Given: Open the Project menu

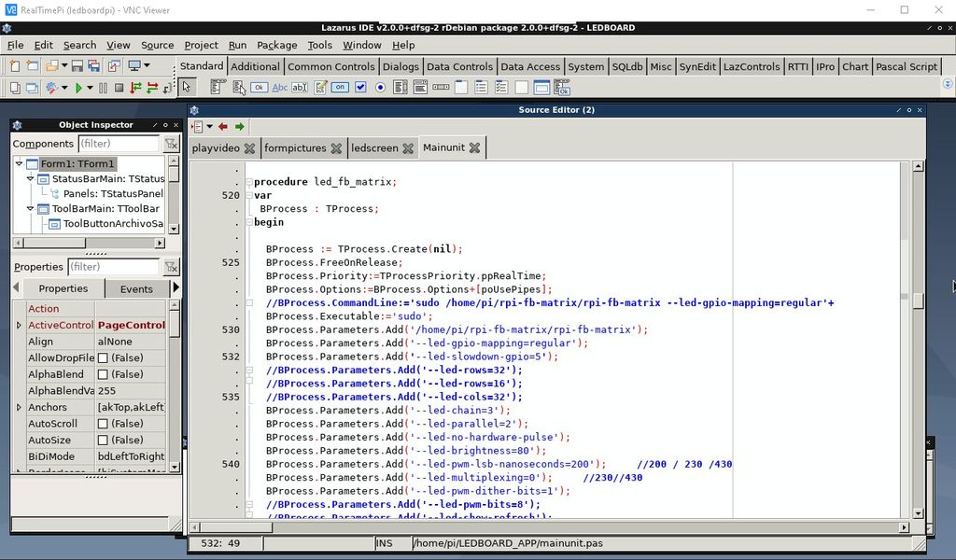Looking at the screenshot, I should pyautogui.click(x=200, y=45).
